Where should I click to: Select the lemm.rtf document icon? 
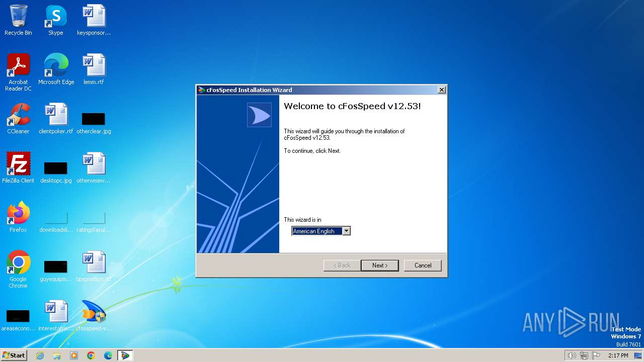(x=94, y=70)
